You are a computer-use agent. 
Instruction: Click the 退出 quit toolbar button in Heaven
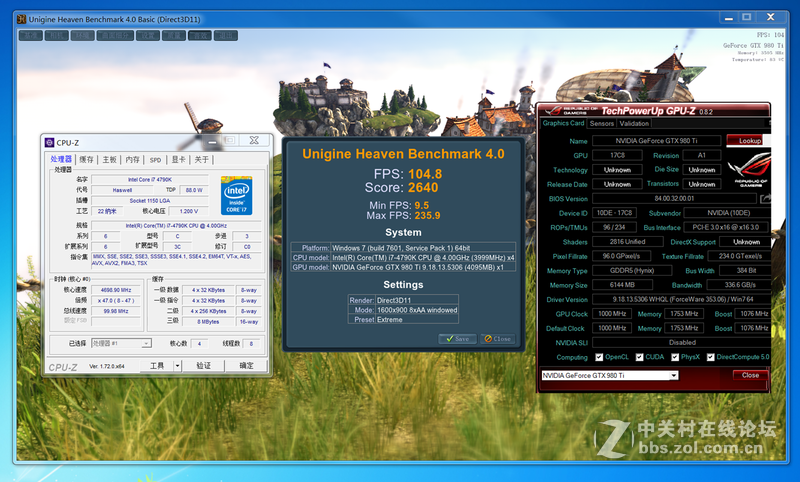click(x=226, y=35)
